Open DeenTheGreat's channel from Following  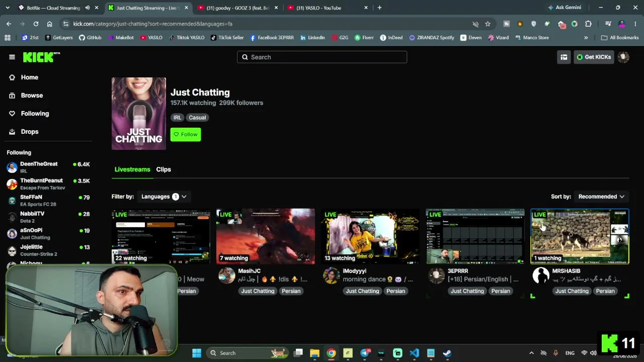[48, 167]
